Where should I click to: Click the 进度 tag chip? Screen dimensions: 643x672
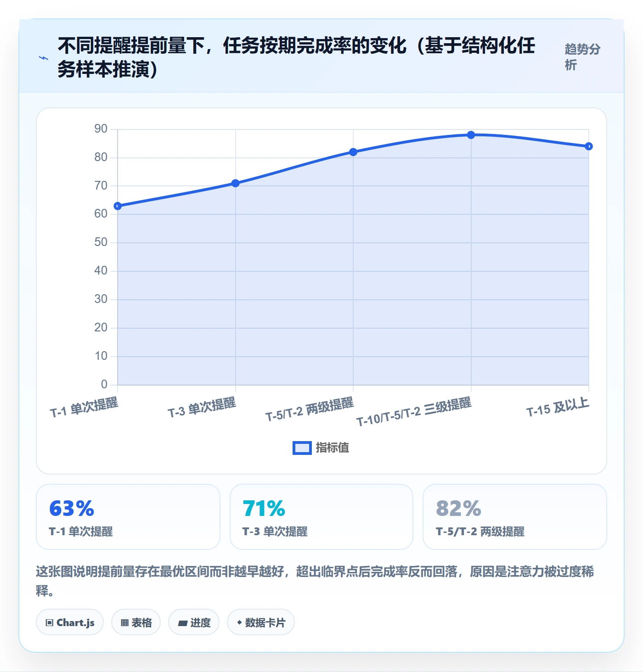pos(194,622)
